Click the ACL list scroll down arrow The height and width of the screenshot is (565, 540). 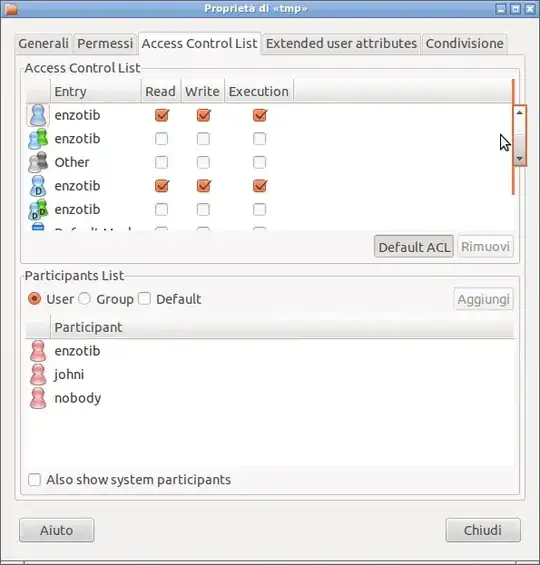tap(519, 159)
